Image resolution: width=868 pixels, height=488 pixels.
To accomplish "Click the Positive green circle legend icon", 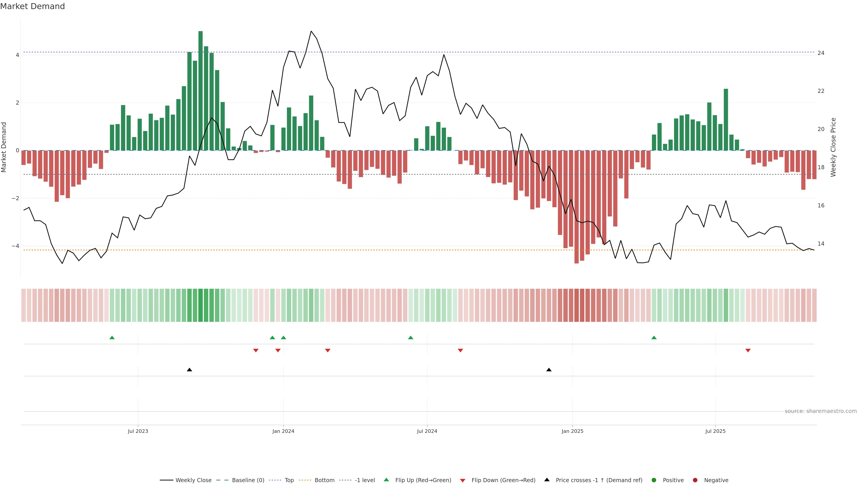I will coord(654,480).
